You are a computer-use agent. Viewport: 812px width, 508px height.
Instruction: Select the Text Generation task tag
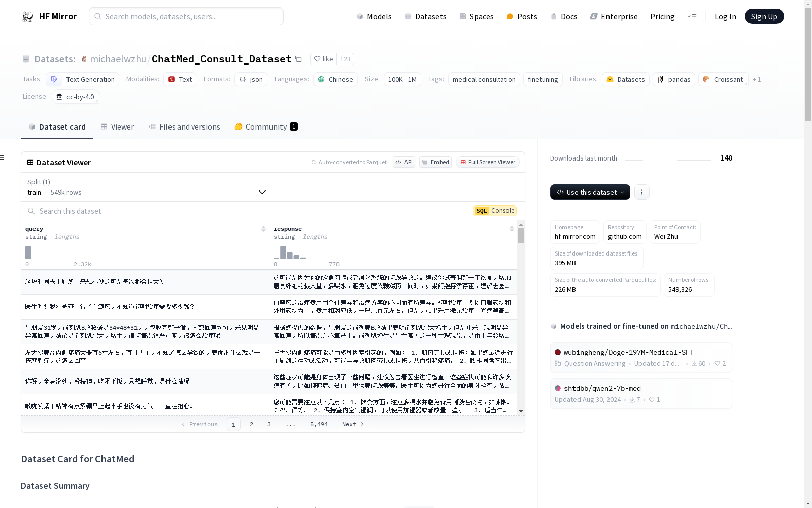[x=83, y=79]
